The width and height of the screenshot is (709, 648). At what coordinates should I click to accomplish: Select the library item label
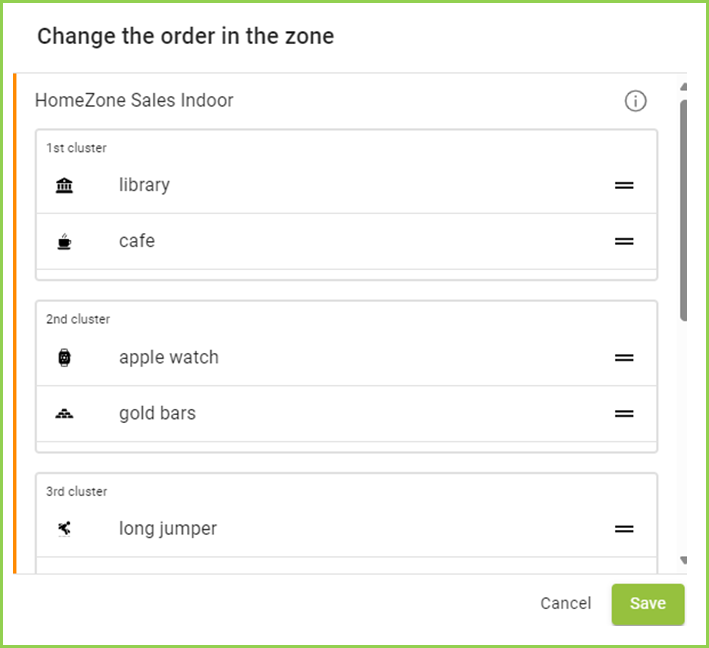tap(144, 185)
